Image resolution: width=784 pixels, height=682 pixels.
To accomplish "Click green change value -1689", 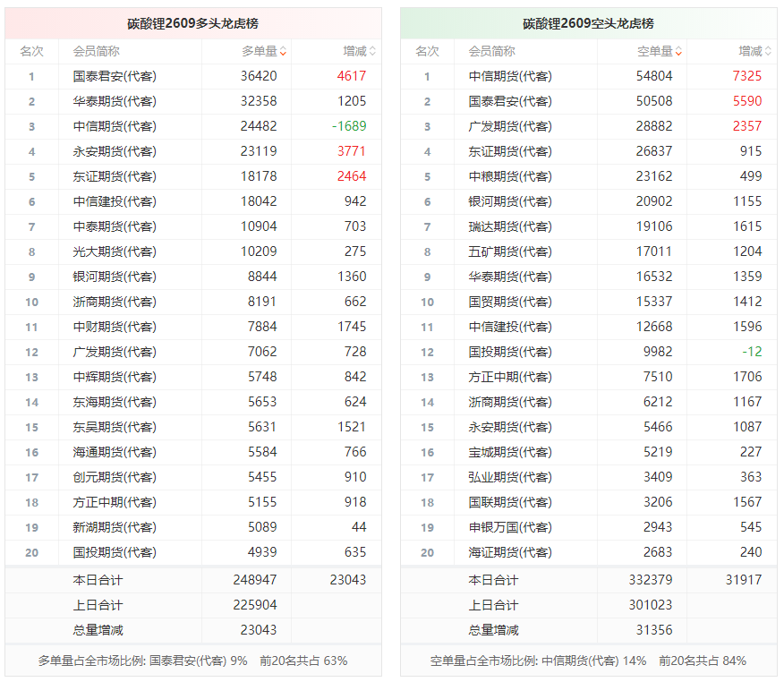I will point(349,126).
